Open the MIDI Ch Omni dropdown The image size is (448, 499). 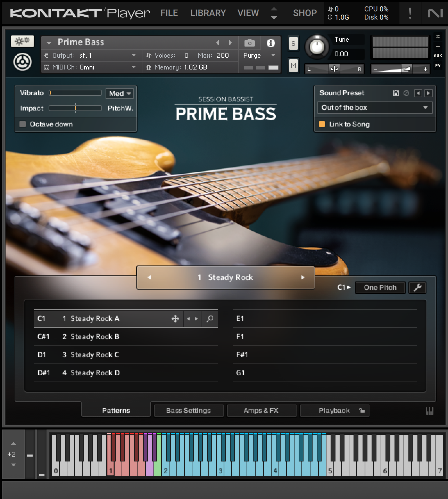click(x=91, y=67)
